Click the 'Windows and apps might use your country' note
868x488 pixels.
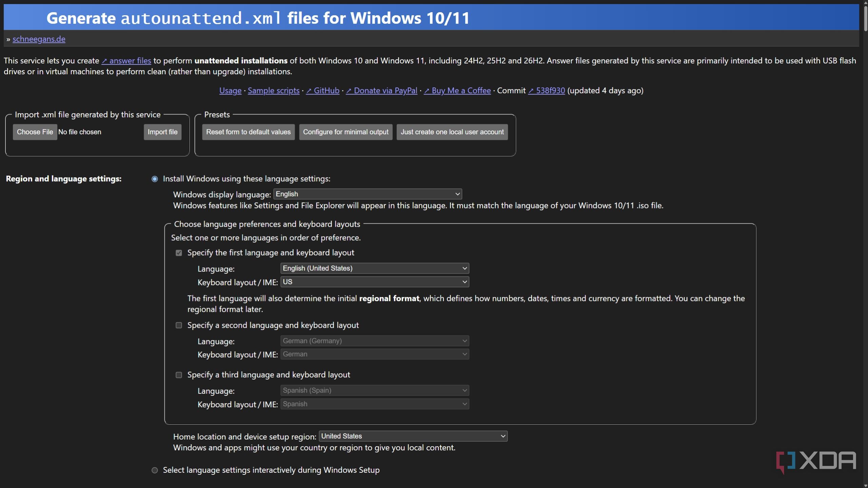314,448
